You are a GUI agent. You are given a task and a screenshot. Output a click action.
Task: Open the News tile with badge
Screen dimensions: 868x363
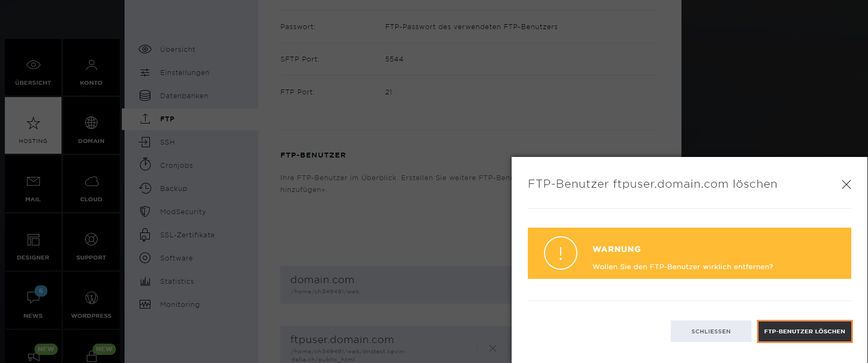point(33,300)
